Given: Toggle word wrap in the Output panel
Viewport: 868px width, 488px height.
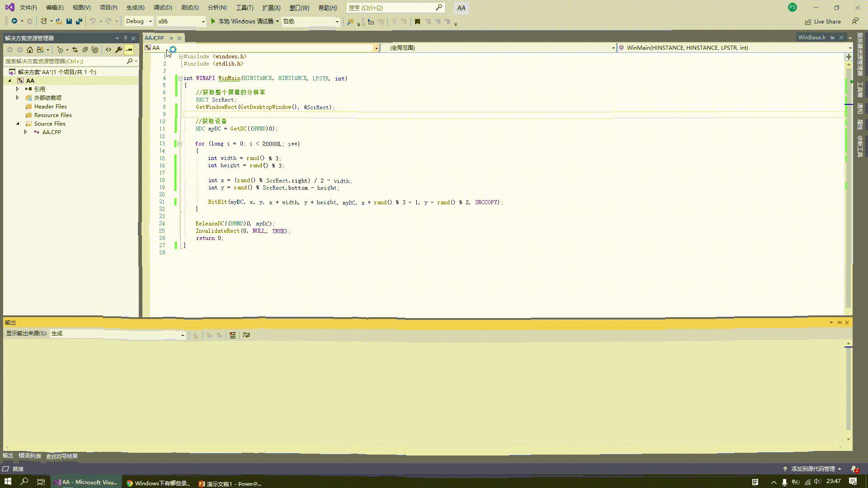Looking at the screenshot, I should click(246, 335).
